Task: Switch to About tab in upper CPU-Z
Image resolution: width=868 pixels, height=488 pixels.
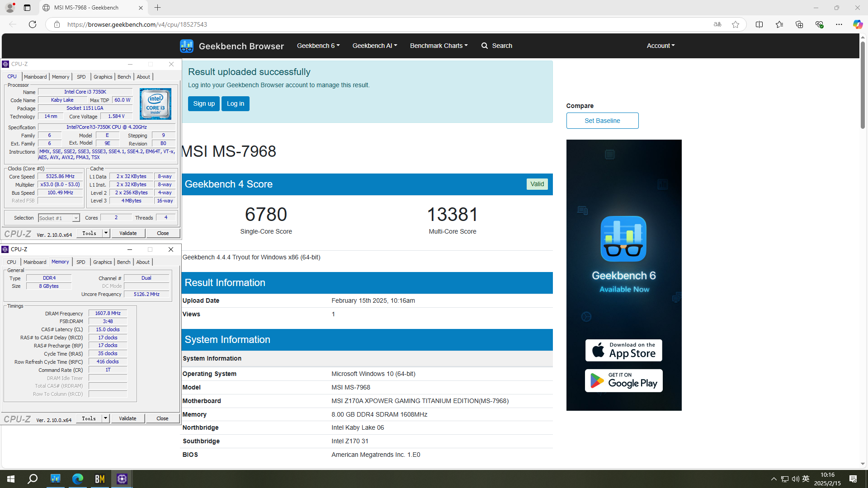Action: pyautogui.click(x=143, y=77)
